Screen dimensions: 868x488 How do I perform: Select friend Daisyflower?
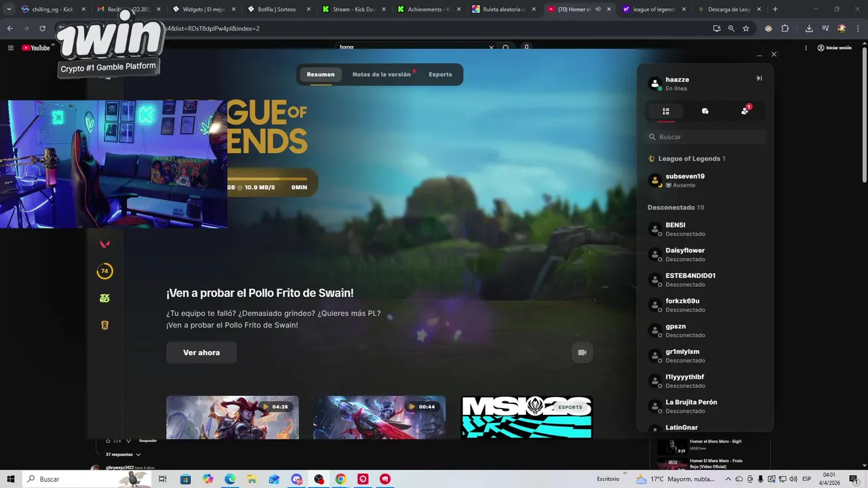pos(705,254)
